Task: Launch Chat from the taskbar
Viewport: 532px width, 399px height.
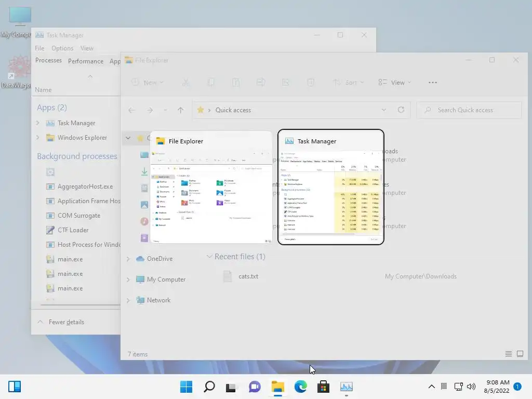Action: (255, 387)
